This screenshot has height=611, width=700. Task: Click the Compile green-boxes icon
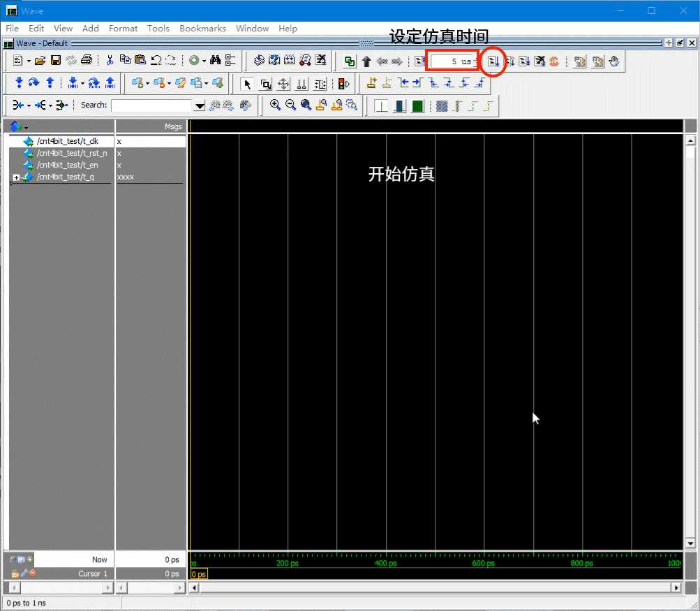350,61
